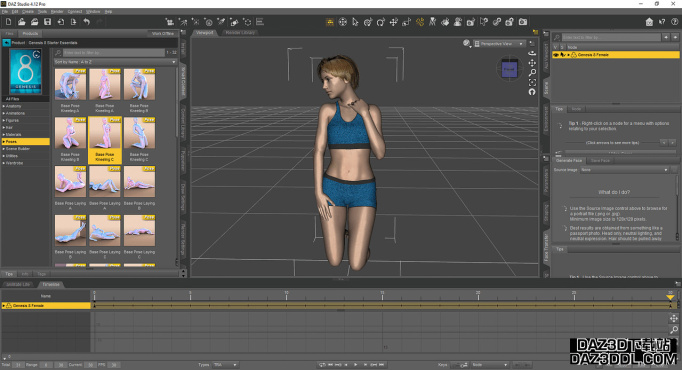The image size is (682, 370).
Task: Click the New Scene icon
Action: 8,22
